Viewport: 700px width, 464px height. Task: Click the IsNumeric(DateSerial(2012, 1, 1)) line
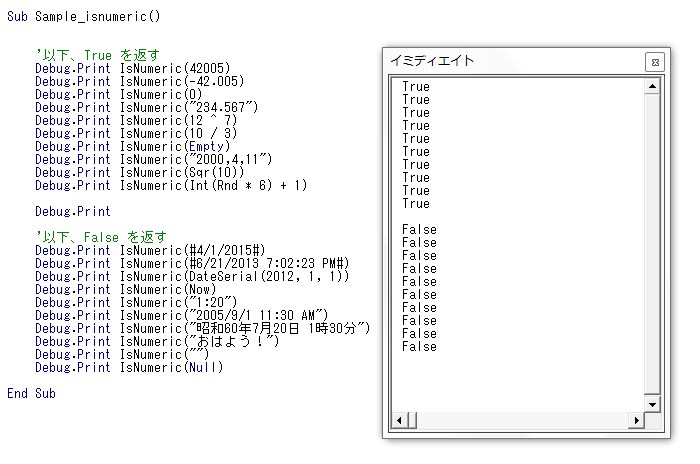(192, 276)
